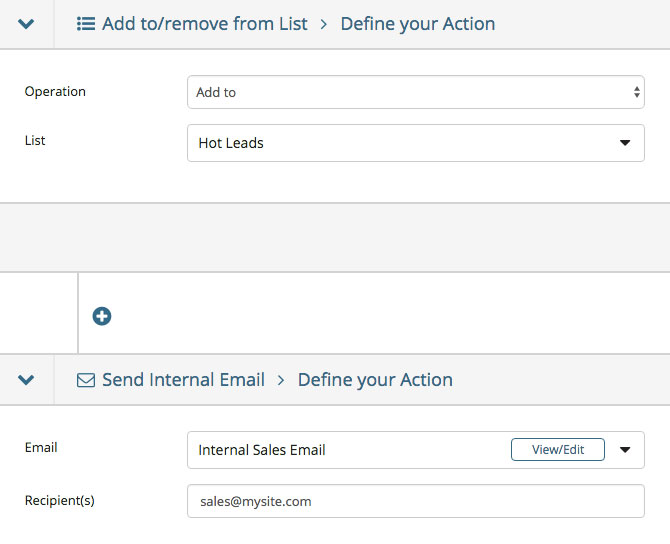Click the Recipient(s) field with sales@mysite.com

pos(415,501)
